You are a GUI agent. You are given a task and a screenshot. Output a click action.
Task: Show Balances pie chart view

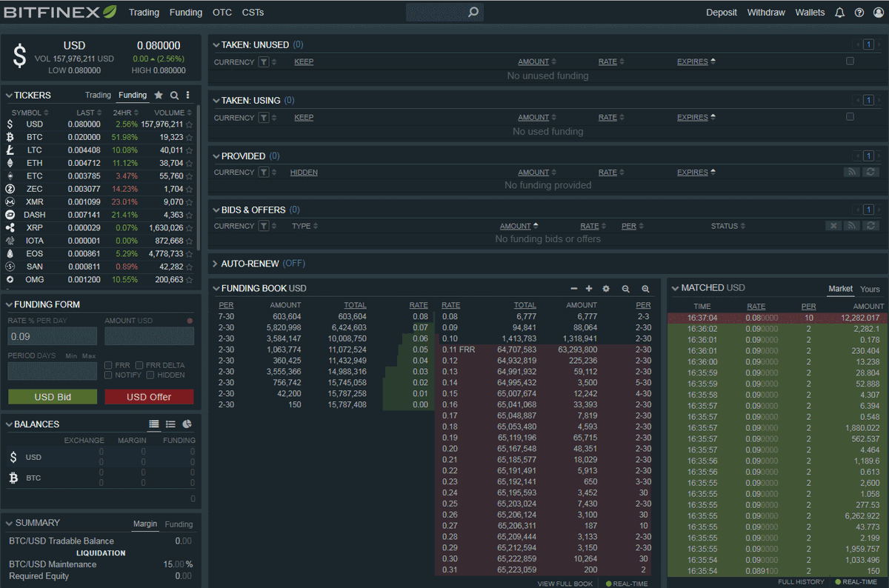[187, 424]
